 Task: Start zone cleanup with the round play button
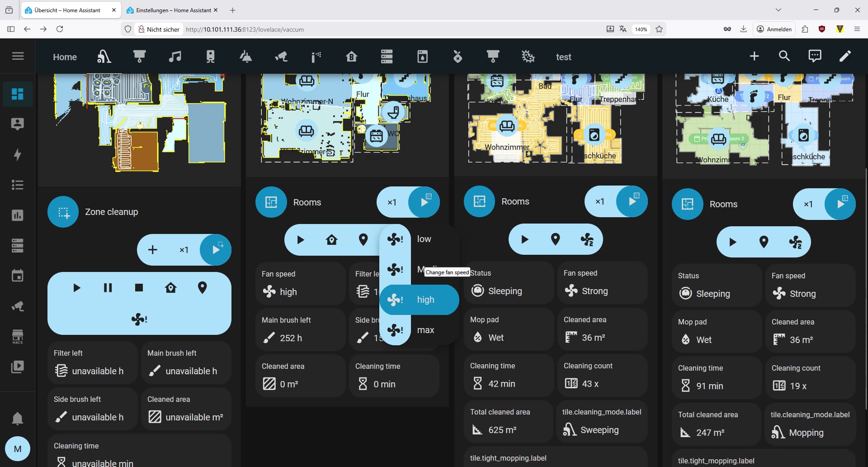pyautogui.click(x=216, y=250)
